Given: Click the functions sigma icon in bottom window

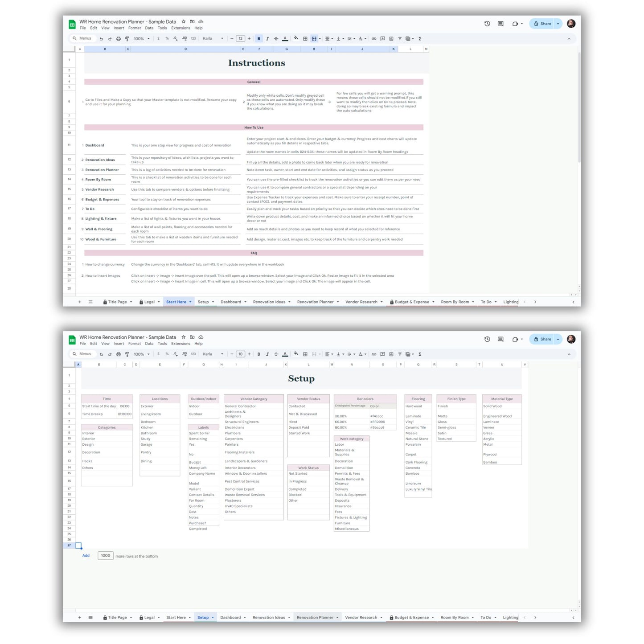Looking at the screenshot, I should tap(420, 354).
